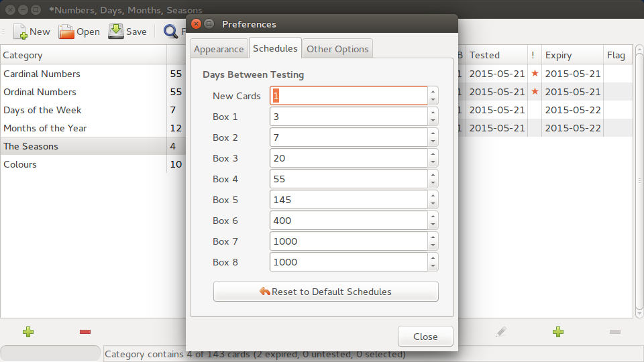
Task: Add a category with the left green plus
Action: (28, 332)
